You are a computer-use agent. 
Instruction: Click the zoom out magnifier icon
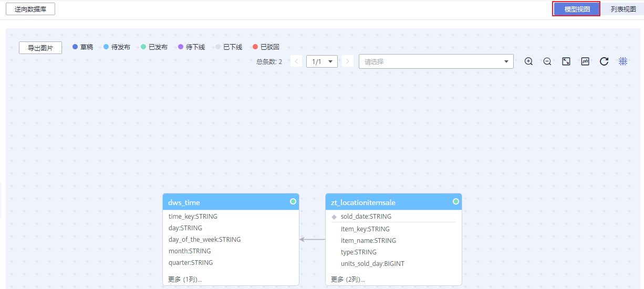(547, 61)
